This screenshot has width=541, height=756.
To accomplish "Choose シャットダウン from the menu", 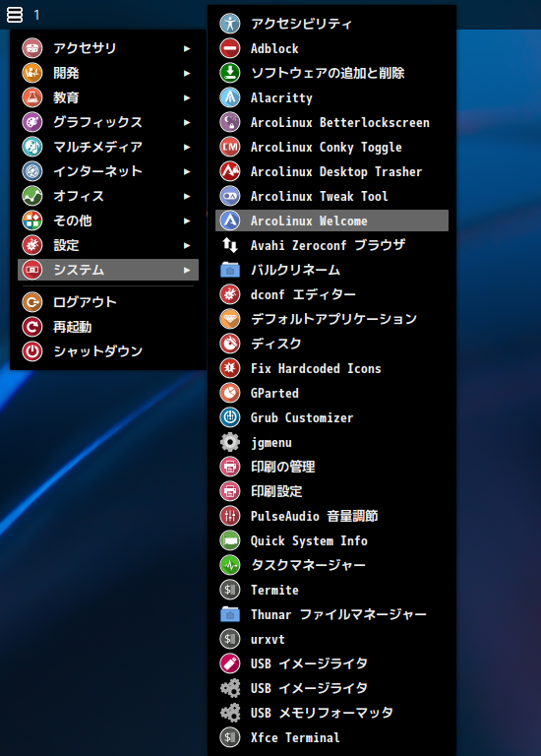I will click(108, 351).
